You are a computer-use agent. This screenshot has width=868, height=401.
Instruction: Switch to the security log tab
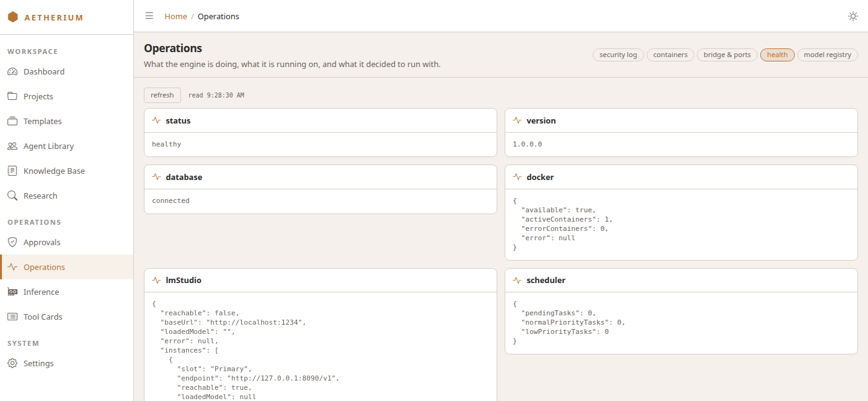coord(618,55)
